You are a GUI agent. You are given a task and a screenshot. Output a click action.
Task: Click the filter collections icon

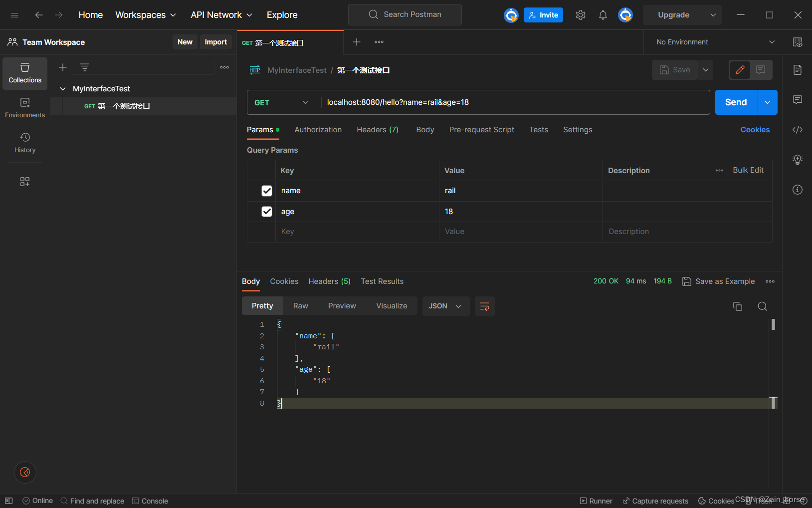tap(85, 67)
